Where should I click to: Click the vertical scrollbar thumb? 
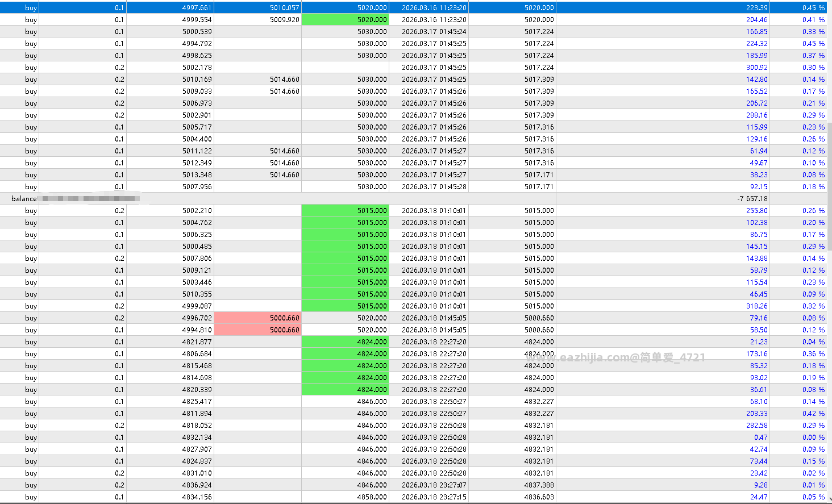pos(830,186)
